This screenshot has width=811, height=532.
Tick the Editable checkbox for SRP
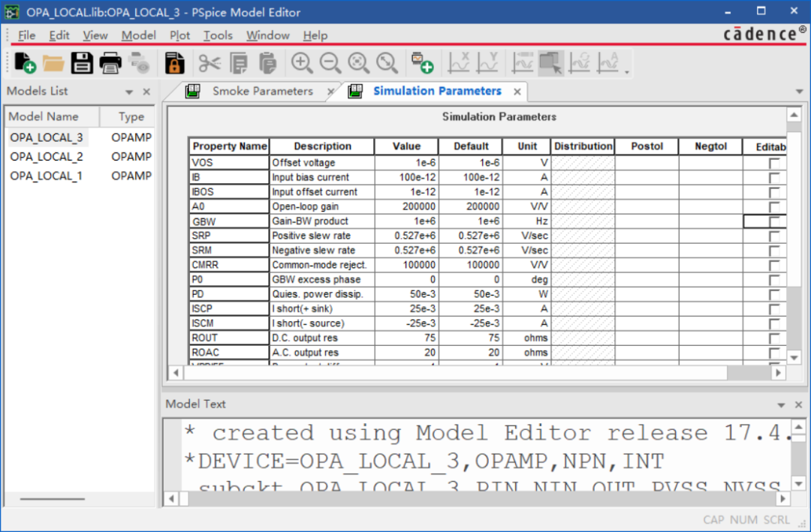coord(774,236)
